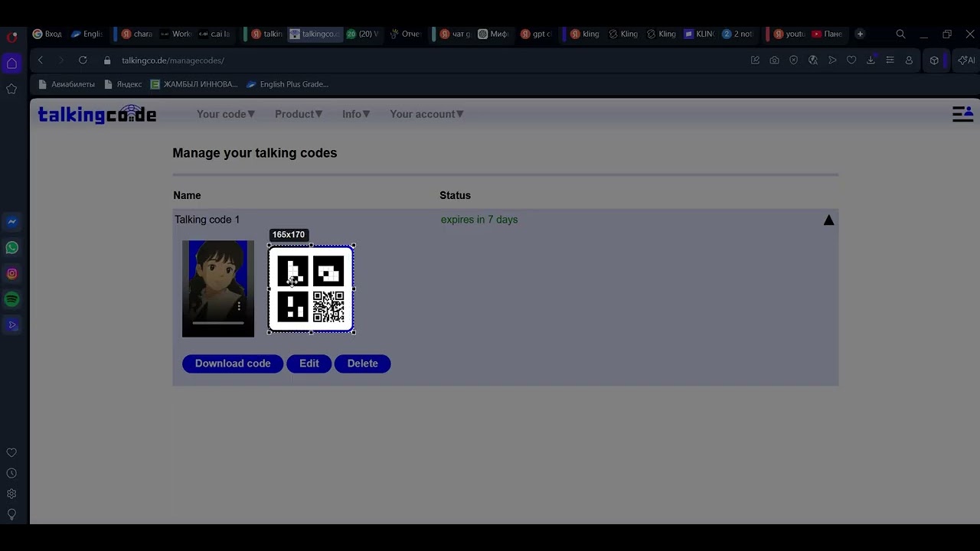Open browsing history clock in sidebar
Screen dimensions: 980x551
(11, 474)
